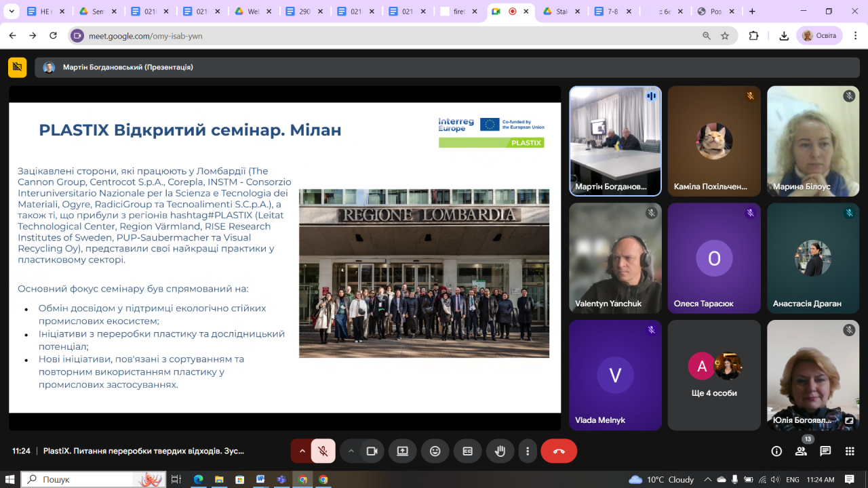The height and width of the screenshot is (488, 868).
Task: Click the 'Ще 4 особи' participants tile
Action: coord(714,375)
